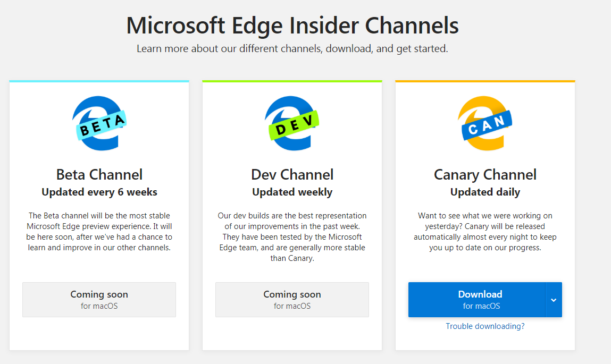611x364 pixels.
Task: Click the Canary channel Edge logo
Action: click(x=485, y=123)
